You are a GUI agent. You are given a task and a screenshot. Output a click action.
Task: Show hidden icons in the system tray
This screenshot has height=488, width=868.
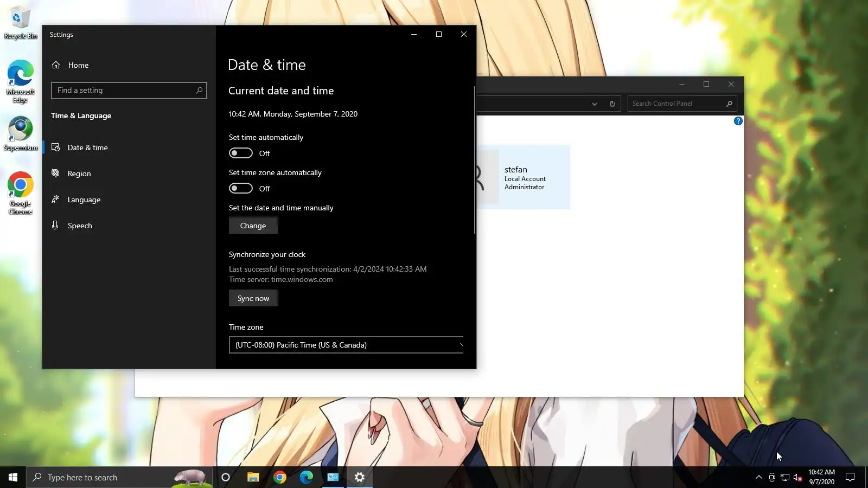[759, 478]
